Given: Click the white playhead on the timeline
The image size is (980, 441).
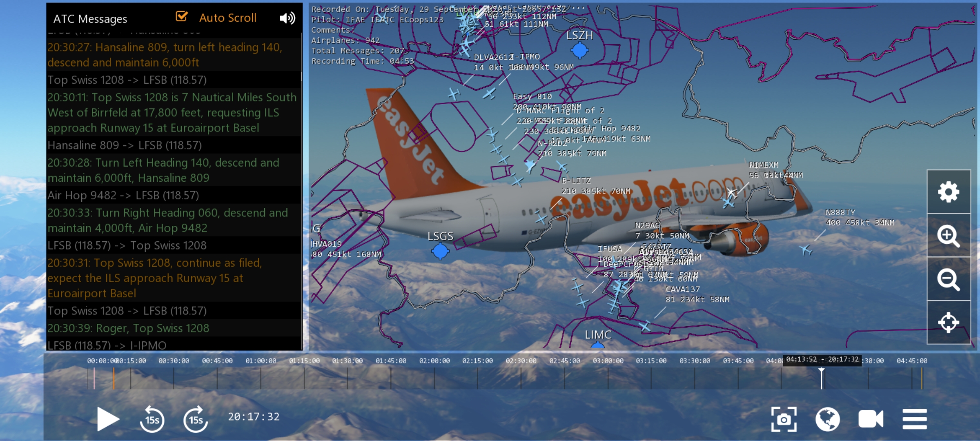Looking at the screenshot, I should [822, 378].
